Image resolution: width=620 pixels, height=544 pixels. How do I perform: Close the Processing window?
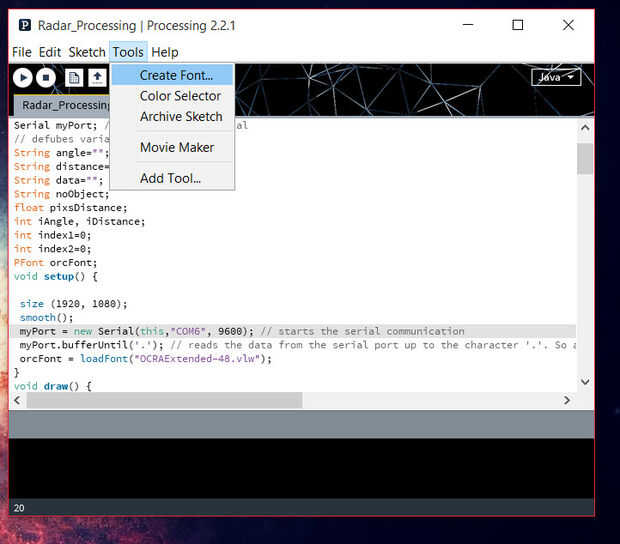[568, 25]
